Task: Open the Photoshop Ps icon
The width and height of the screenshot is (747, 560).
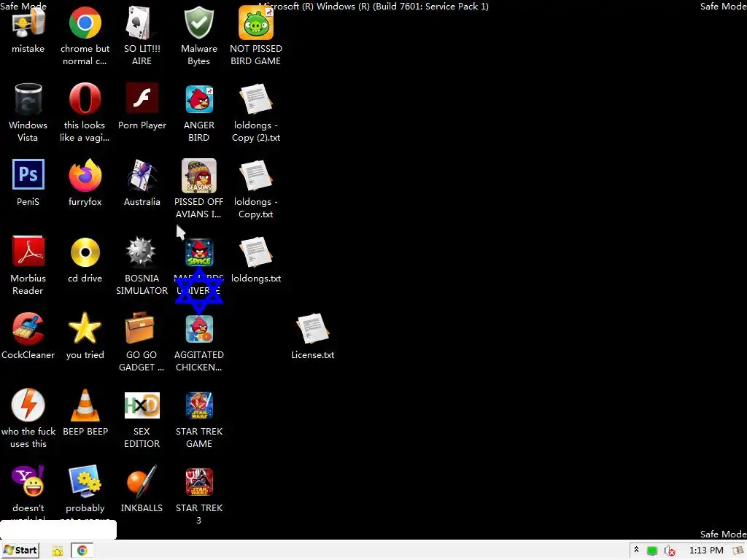Action: coord(28,174)
